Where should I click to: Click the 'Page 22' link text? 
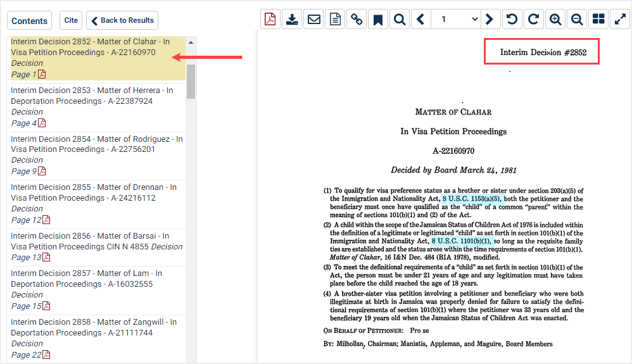(26, 355)
